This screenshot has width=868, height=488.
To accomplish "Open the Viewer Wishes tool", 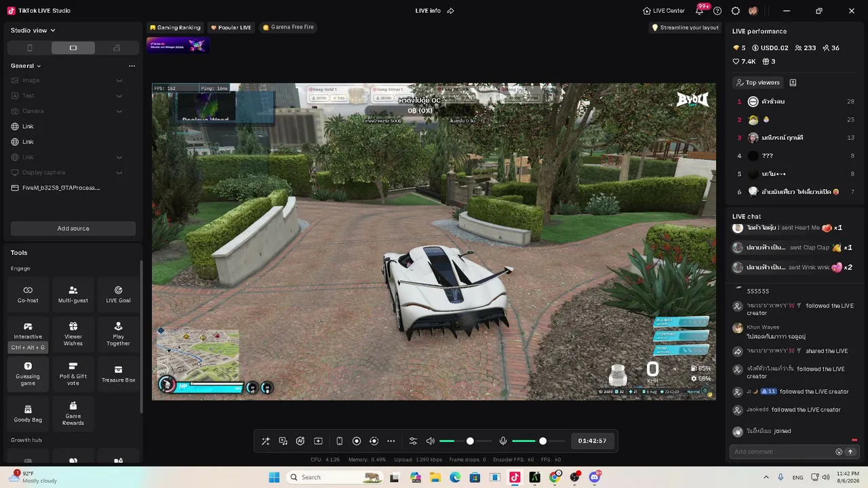I will 73,334.
